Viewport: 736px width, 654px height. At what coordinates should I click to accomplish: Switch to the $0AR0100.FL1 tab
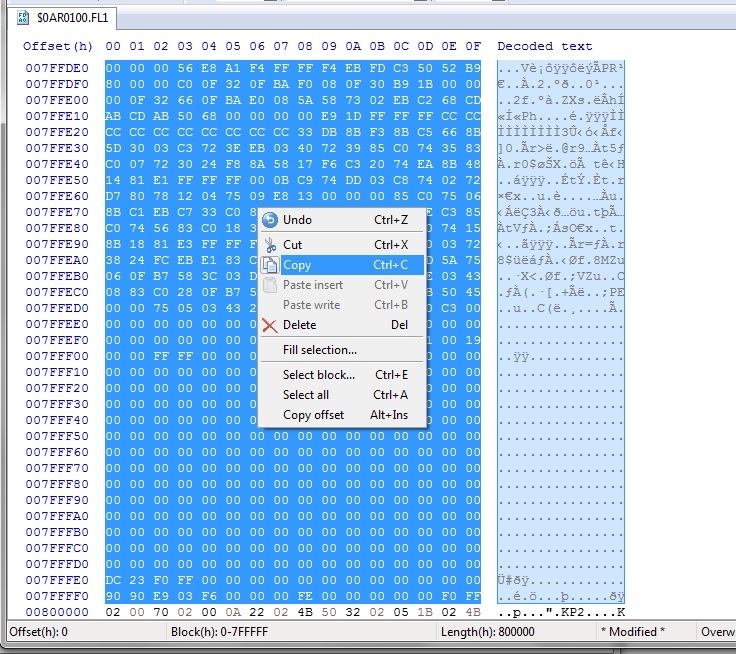pyautogui.click(x=63, y=18)
